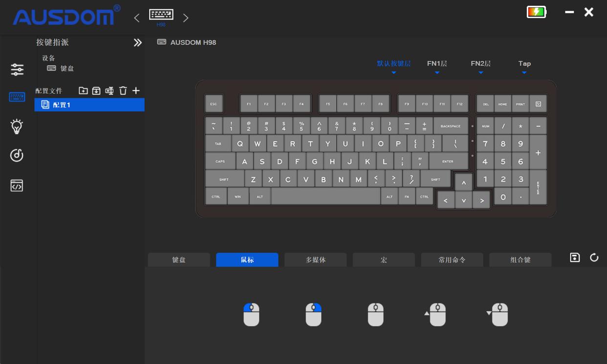Open the 多媒体 assignment tab
Image resolution: width=607 pixels, height=364 pixels.
pyautogui.click(x=316, y=260)
